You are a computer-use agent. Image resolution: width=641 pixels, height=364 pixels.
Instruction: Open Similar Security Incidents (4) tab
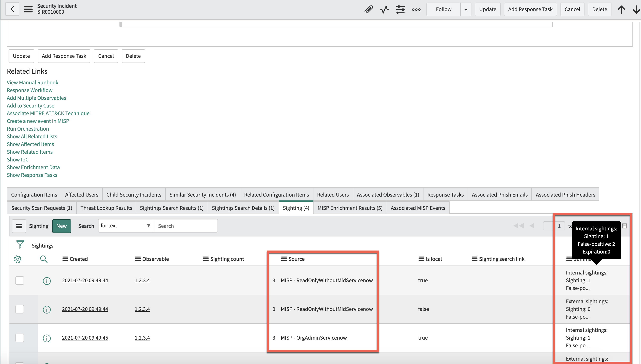(202, 195)
